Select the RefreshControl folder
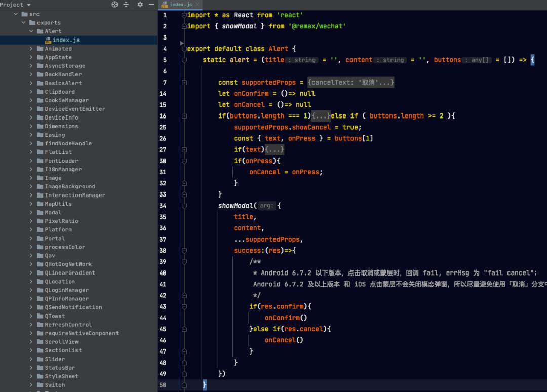547x392 pixels. coord(68,325)
